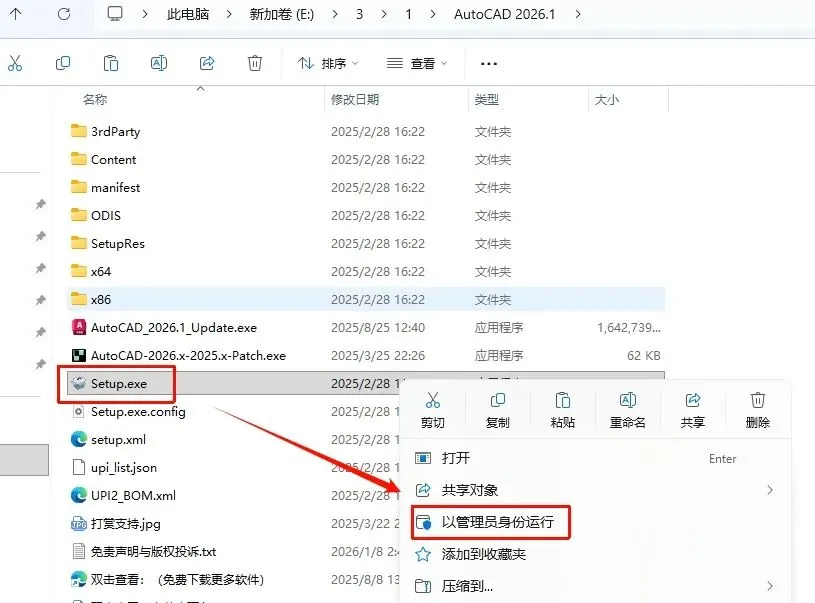Expand chevron after 此电脑 breadcrumb
This screenshot has height=603, width=815.
click(x=229, y=14)
